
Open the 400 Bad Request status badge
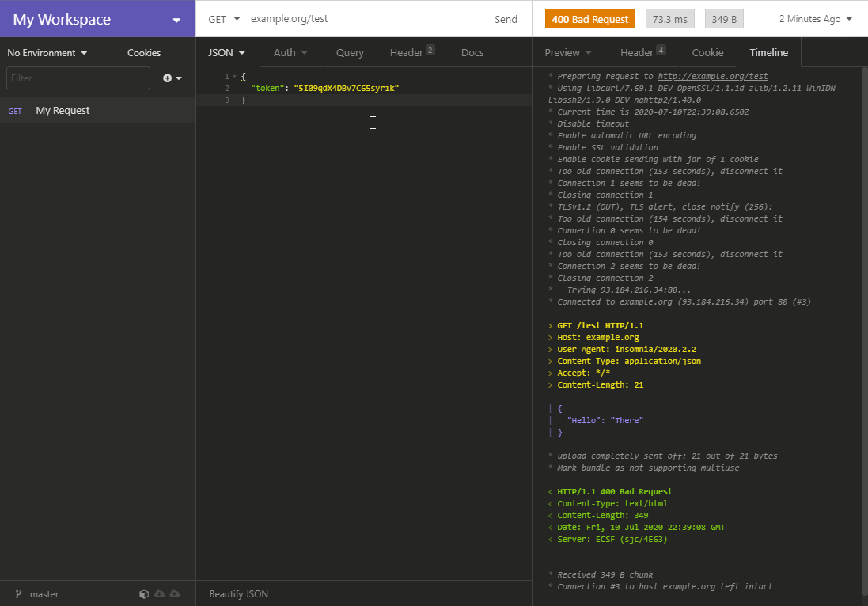click(589, 18)
